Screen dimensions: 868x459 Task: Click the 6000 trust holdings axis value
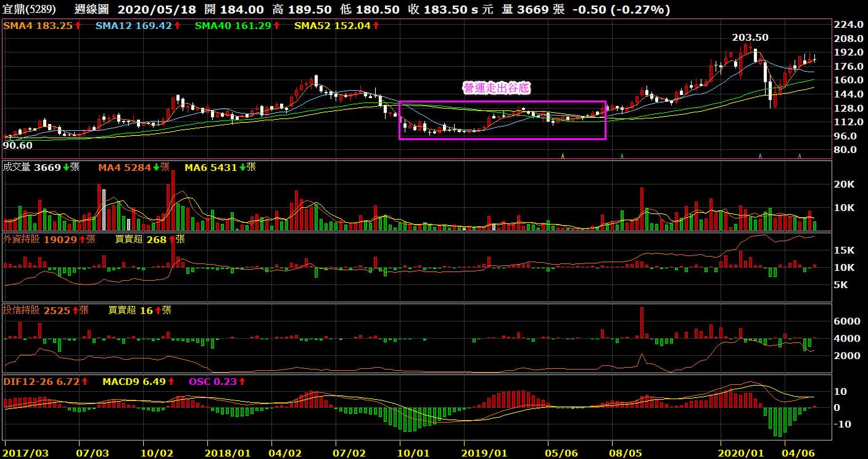(846, 321)
